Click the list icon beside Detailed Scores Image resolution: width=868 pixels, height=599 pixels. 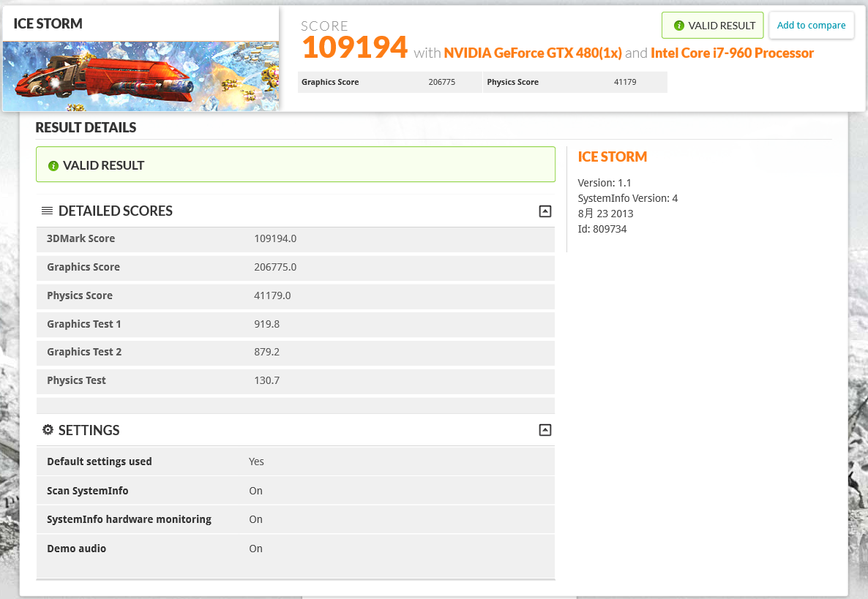tap(47, 211)
